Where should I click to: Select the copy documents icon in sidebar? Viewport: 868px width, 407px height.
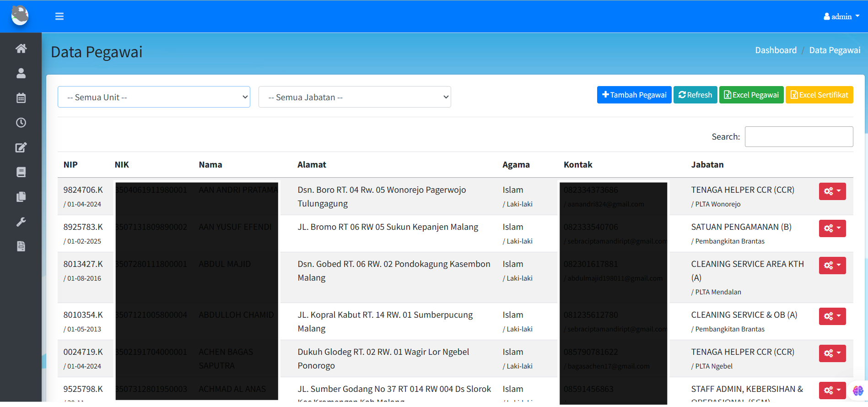(21, 197)
